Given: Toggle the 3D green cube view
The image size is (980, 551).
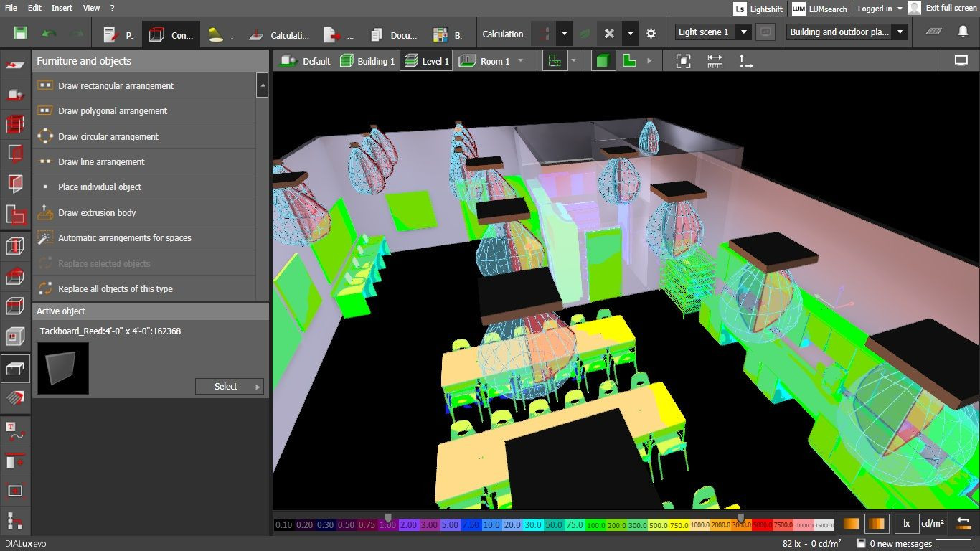Looking at the screenshot, I should point(603,61).
